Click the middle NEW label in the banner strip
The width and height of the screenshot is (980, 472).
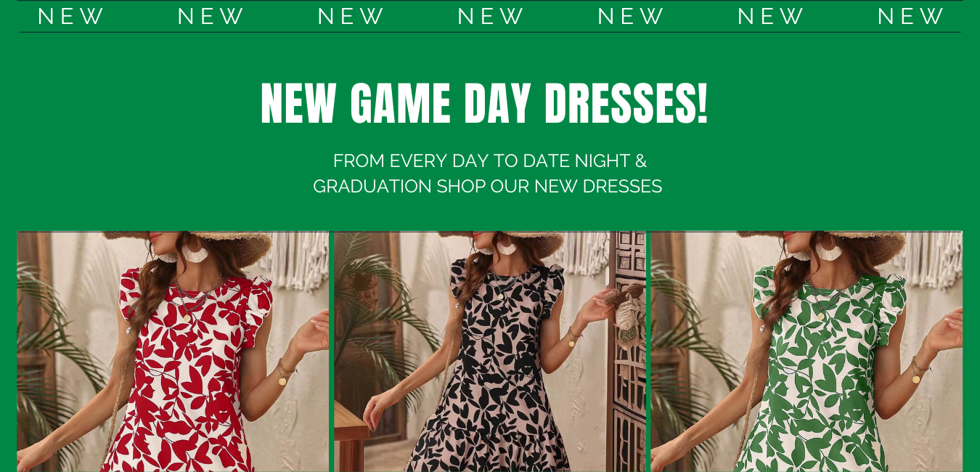click(491, 16)
